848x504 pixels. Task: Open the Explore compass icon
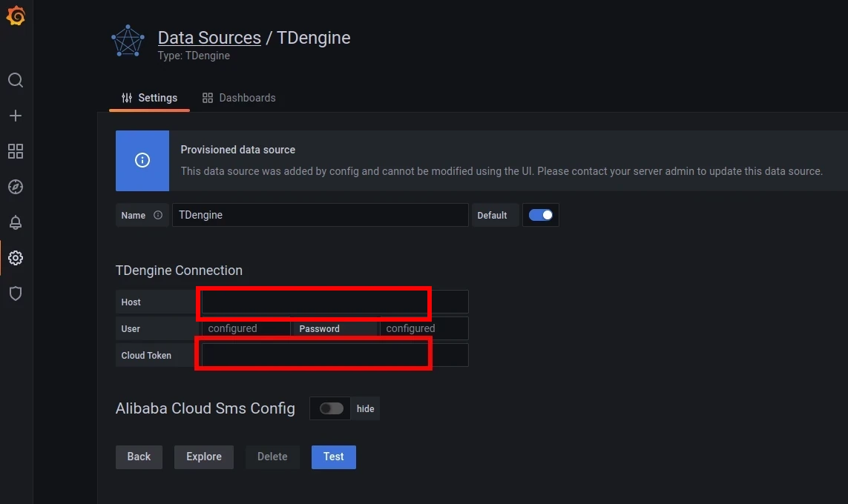coord(16,187)
